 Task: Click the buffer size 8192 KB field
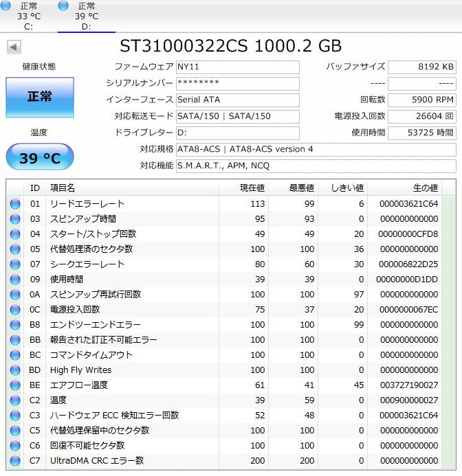tap(422, 67)
